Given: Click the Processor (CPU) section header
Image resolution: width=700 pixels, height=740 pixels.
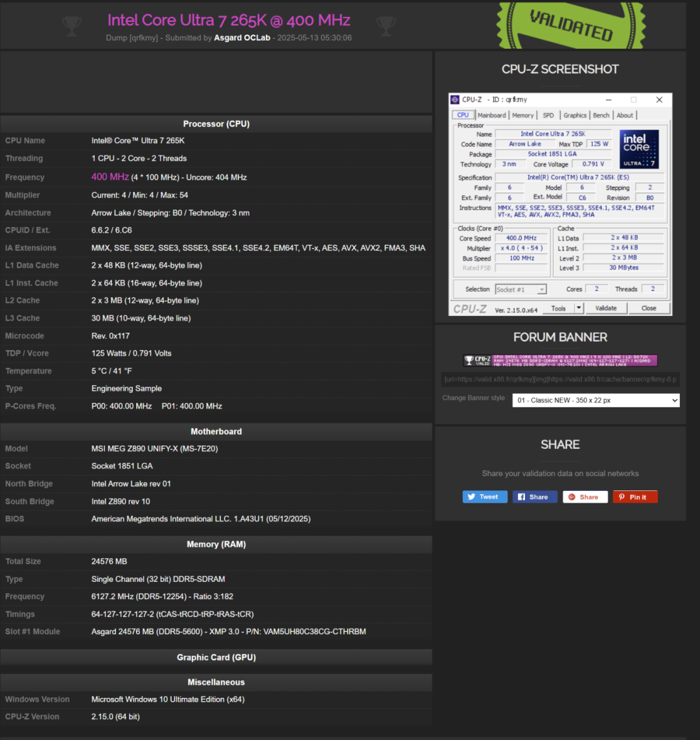Looking at the screenshot, I should (x=216, y=124).
